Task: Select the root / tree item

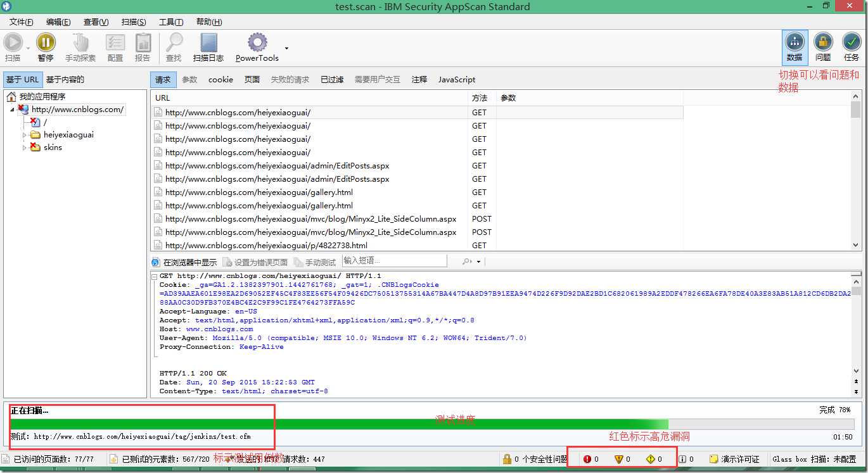Action: click(x=45, y=122)
